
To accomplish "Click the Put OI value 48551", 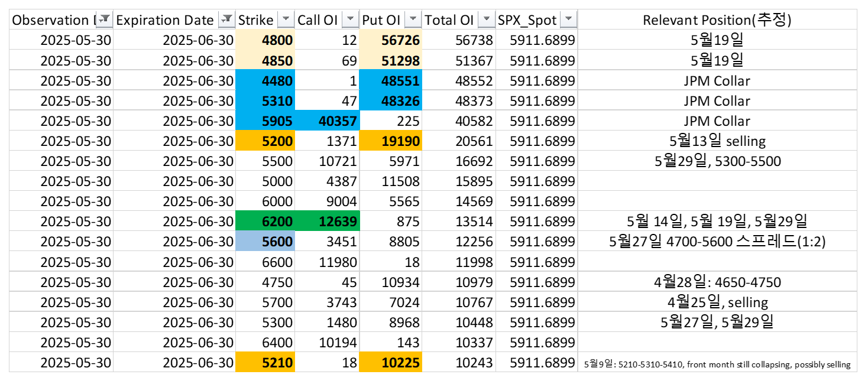I will click(391, 80).
